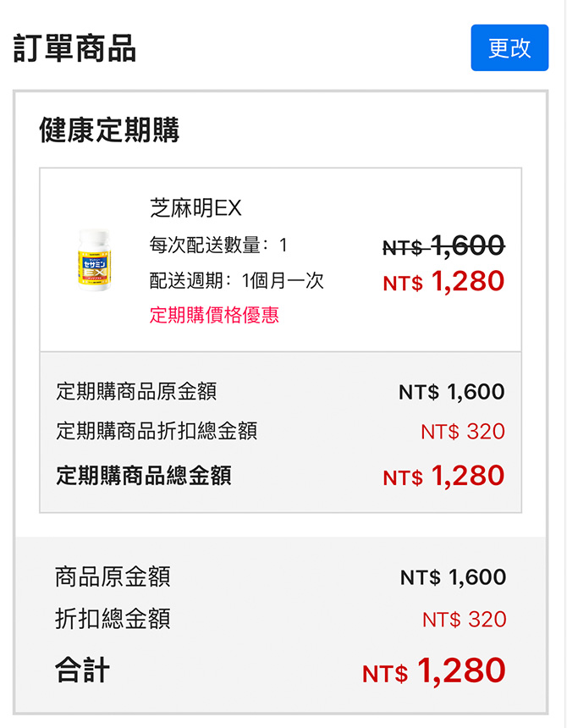Click the blue 更改 button

pyautogui.click(x=509, y=48)
